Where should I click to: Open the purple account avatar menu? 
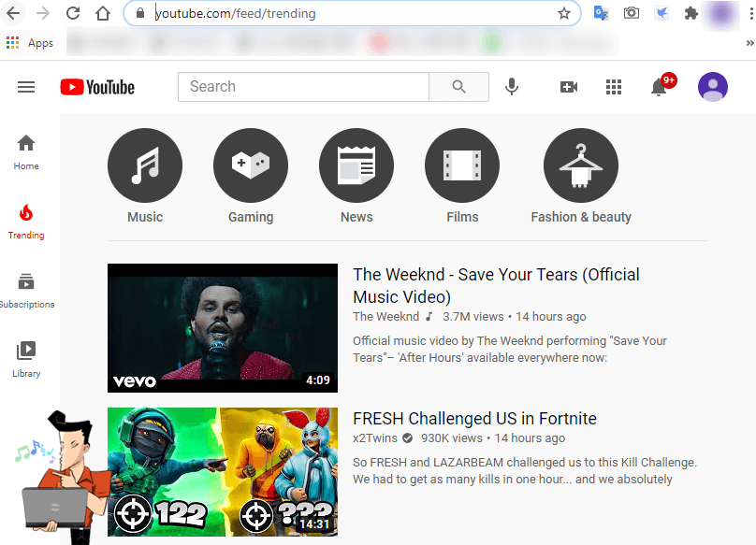coord(713,87)
